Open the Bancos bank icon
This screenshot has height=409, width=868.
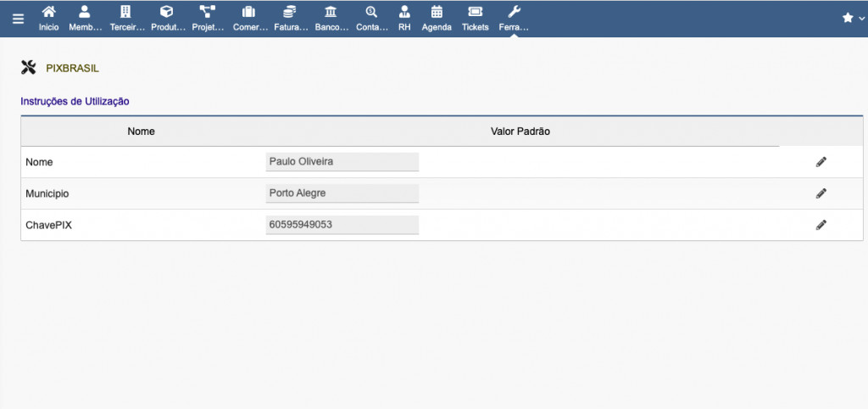(331, 13)
